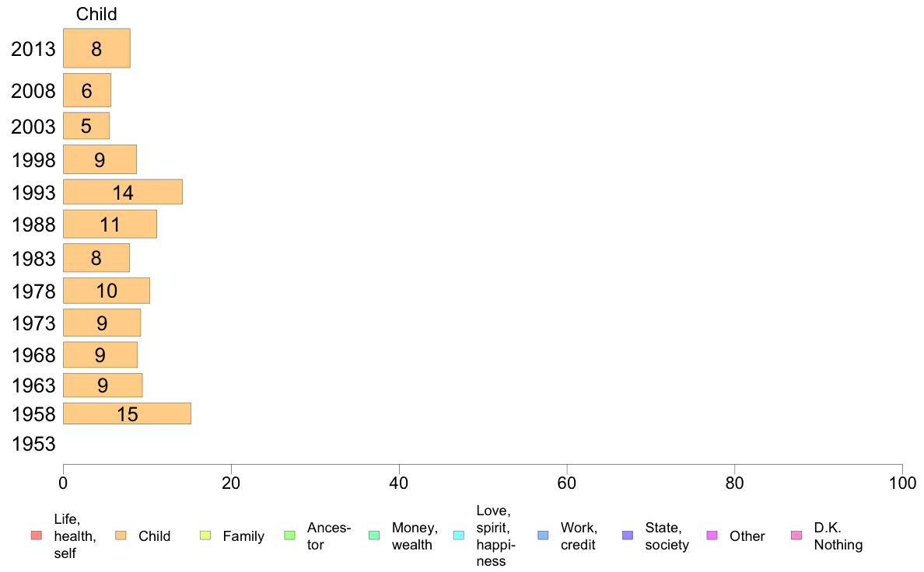This screenshot has width=924, height=572.
Task: Click the 1988 bar showing 11
Action: 110,225
